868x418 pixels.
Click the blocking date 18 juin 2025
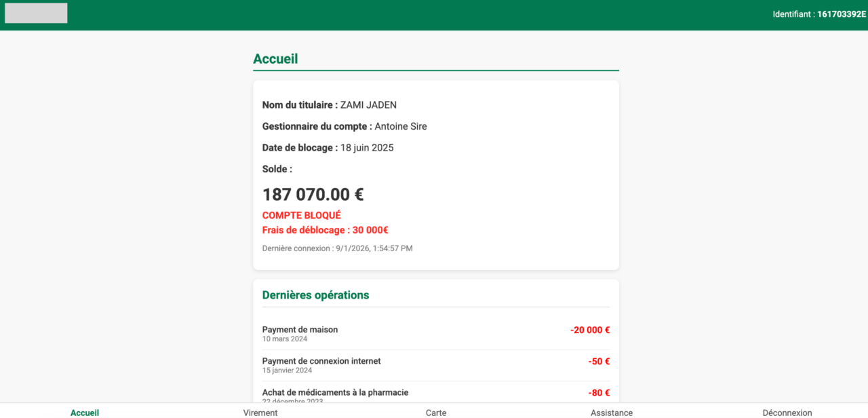click(x=367, y=147)
